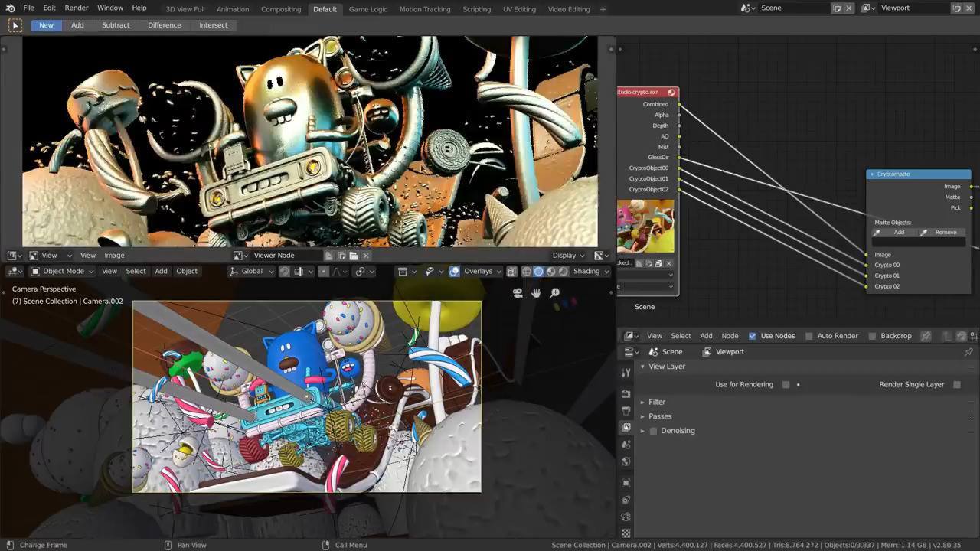Click the Add selection mode button
980x551 pixels.
click(x=77, y=25)
